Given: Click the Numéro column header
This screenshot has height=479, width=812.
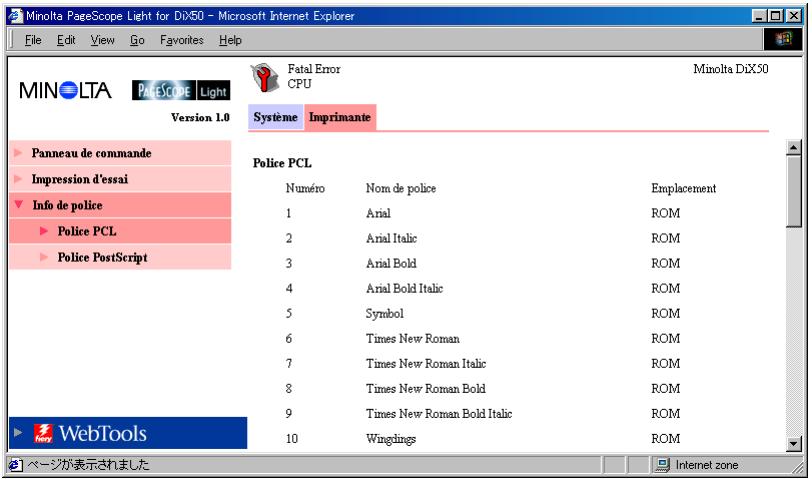Looking at the screenshot, I should [x=305, y=188].
